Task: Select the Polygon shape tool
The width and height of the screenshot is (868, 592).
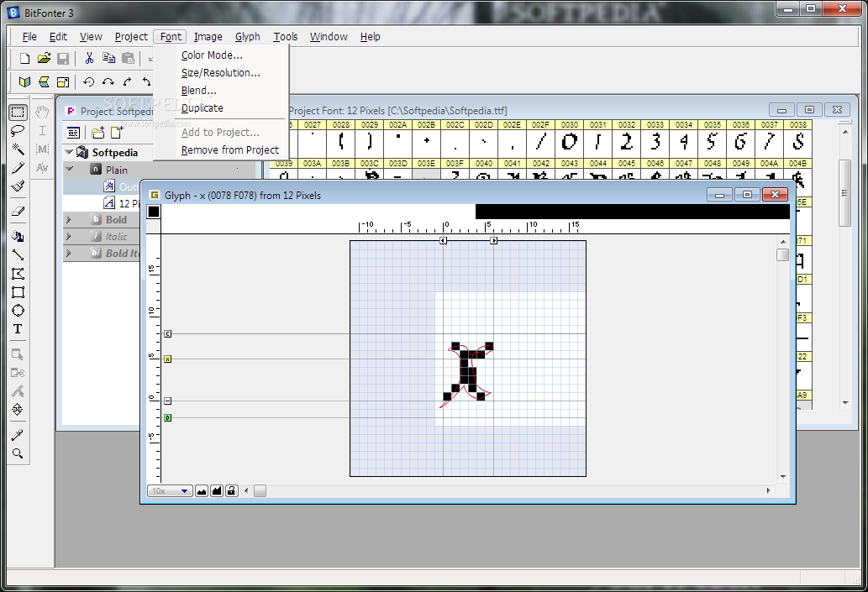Action: [18, 274]
